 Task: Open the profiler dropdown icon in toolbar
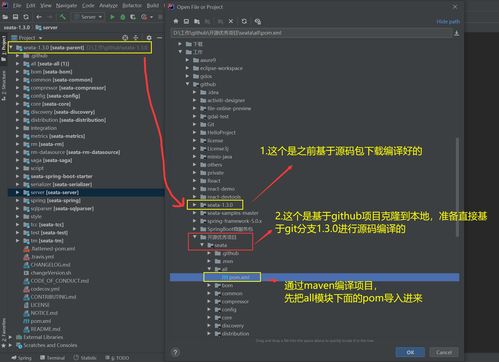[x=146, y=17]
